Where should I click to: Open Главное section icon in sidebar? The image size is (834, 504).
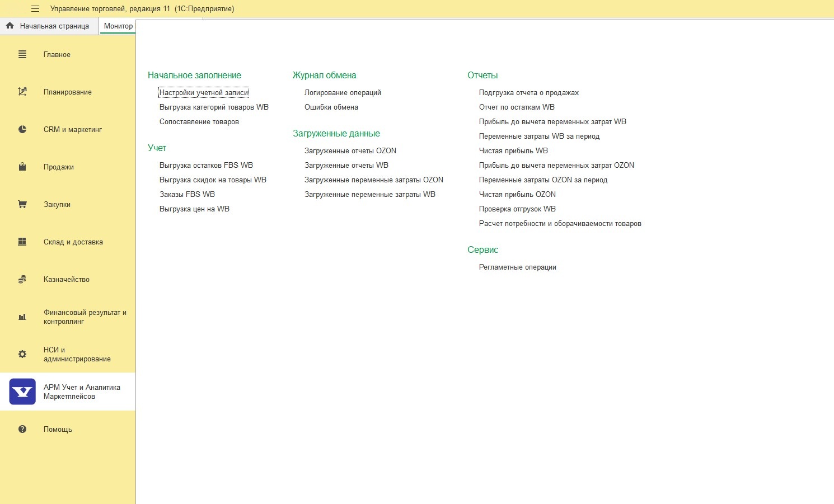tap(22, 54)
